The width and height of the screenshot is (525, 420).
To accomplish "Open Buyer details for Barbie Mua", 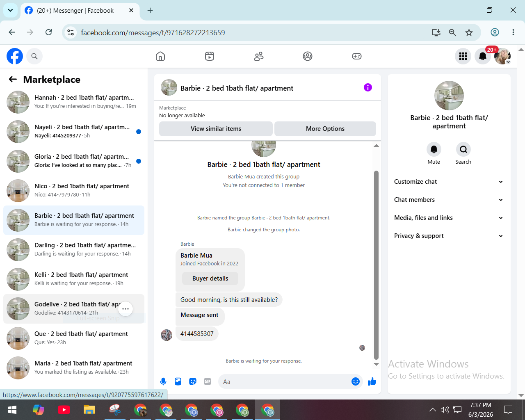I will pos(210,278).
